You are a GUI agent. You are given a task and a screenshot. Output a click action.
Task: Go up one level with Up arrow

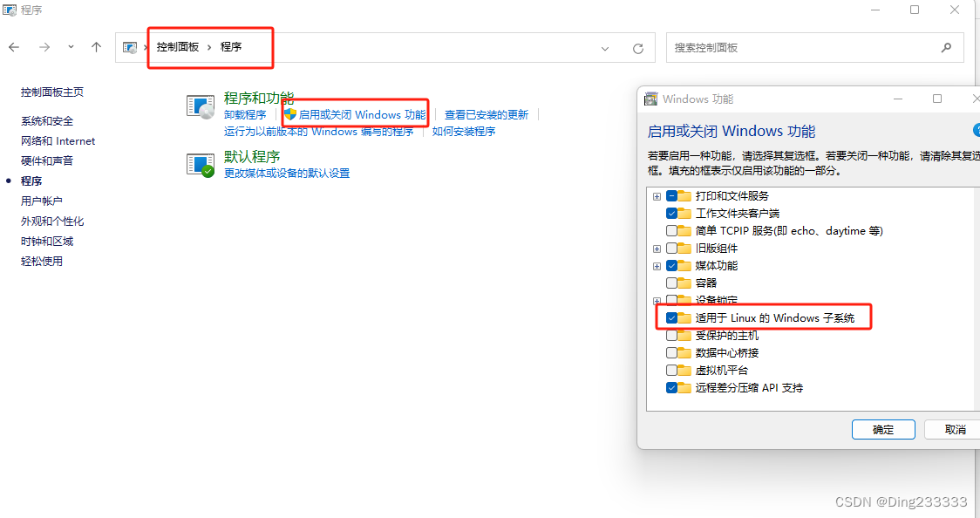[96, 47]
